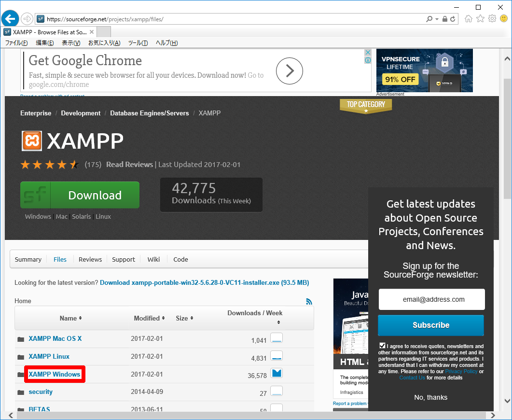
Task: Click the browser back arrow button
Action: pyautogui.click(x=10, y=19)
